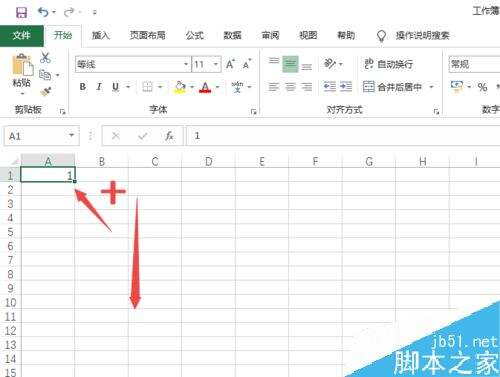Image resolution: width=500 pixels, height=377 pixels.
Task: Apply accounting number format icon
Action: (457, 87)
